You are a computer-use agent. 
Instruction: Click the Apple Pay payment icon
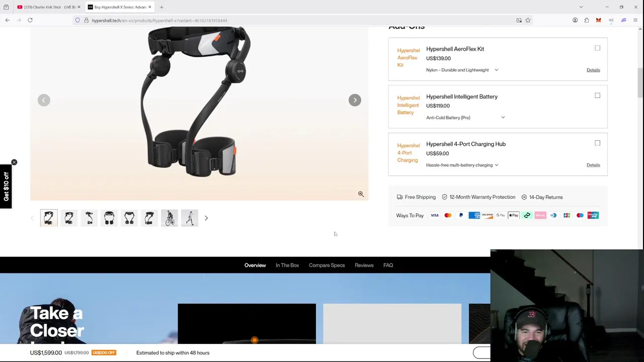(514, 215)
